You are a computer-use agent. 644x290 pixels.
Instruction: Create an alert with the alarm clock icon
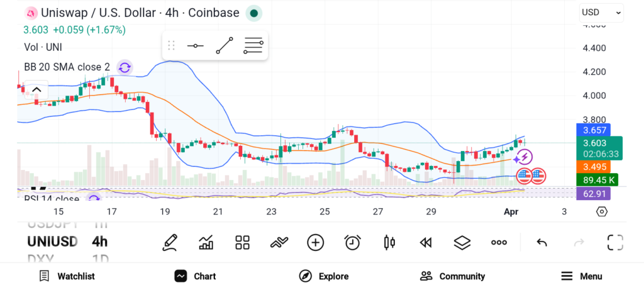pos(353,242)
